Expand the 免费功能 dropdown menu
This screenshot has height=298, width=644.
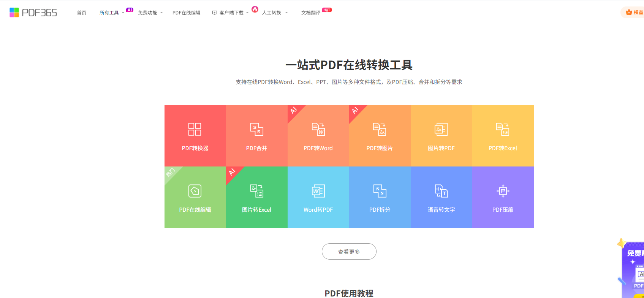(150, 13)
